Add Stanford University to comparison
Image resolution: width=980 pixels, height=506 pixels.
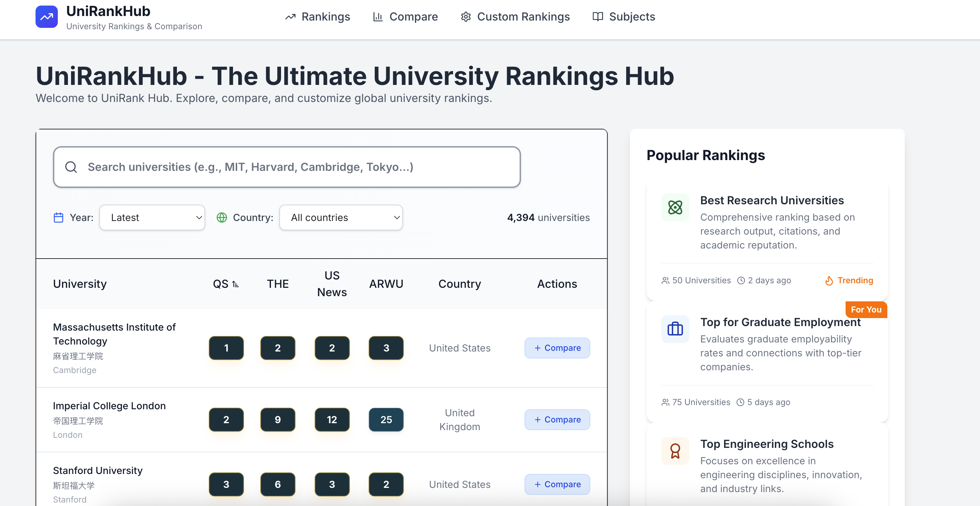point(557,484)
